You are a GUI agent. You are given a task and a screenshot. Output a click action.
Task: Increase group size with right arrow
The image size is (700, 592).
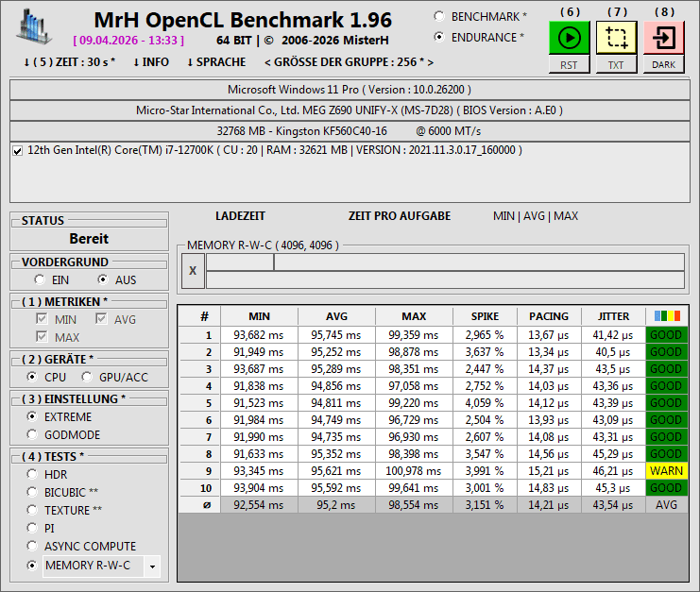431,62
